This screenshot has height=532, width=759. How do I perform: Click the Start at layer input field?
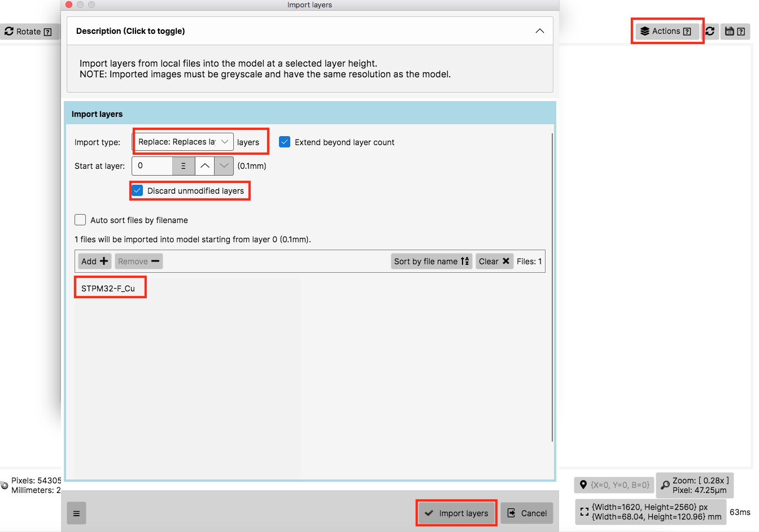(152, 166)
